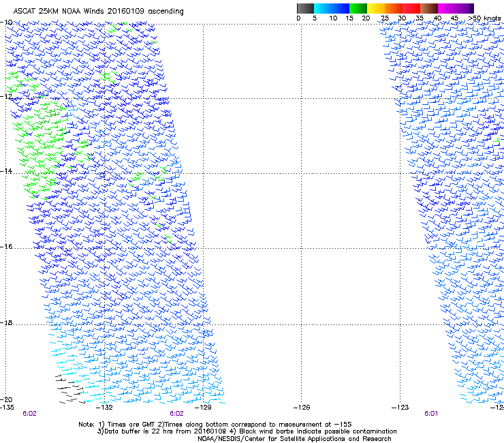Click the NOAA/NESDIS Center for Satellite Applications credit
Screen dimensions: 504x443
[x=294, y=439]
